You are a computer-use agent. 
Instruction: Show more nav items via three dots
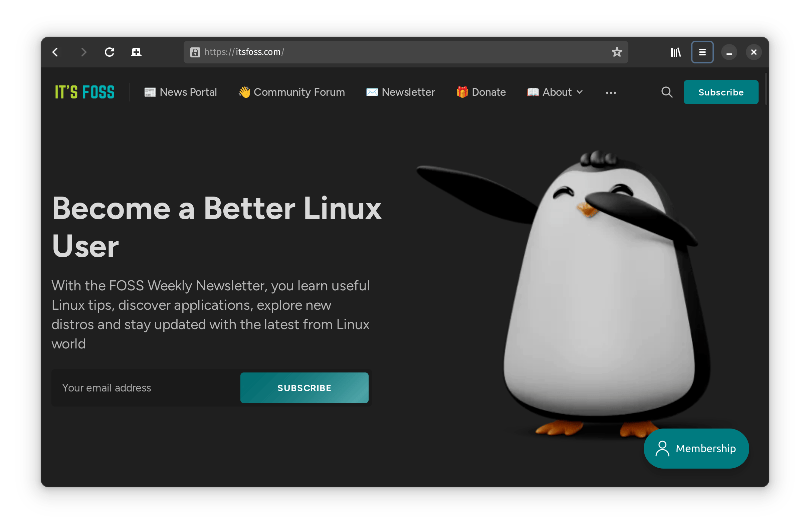point(611,92)
